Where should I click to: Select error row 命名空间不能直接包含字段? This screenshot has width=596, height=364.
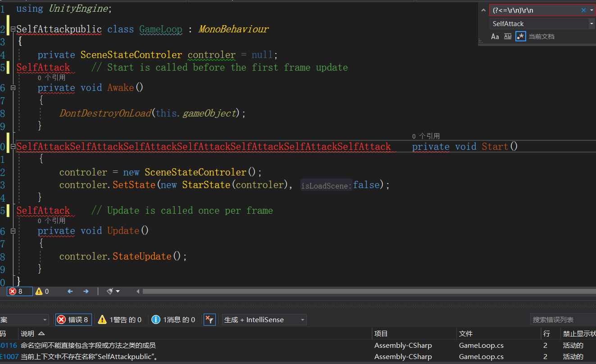coord(298,346)
